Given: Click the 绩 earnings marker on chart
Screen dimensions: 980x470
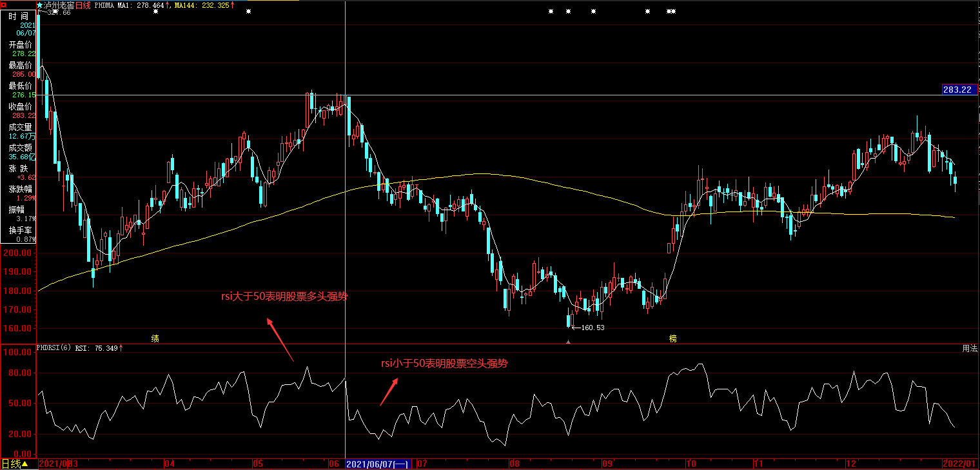Looking at the screenshot, I should click(x=155, y=338).
